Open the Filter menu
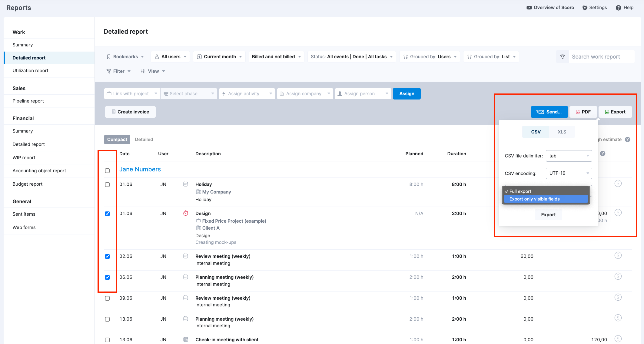Viewport: 644px width, 344px height. pos(118,71)
